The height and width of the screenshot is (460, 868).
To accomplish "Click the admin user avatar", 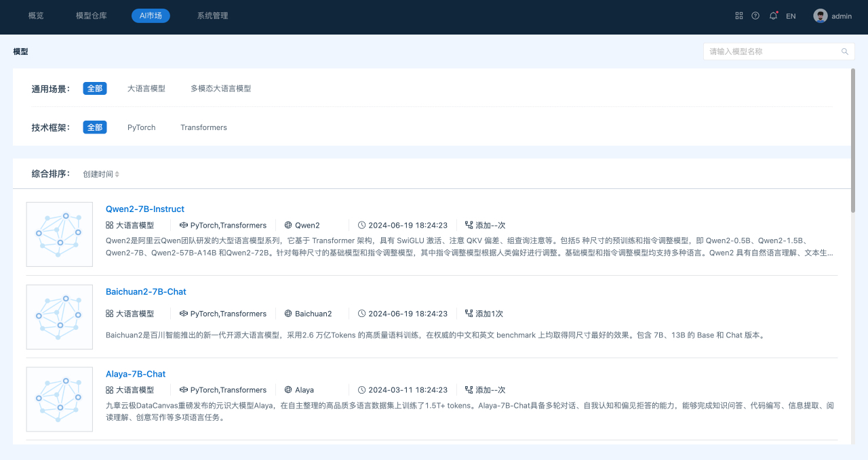I will click(821, 16).
